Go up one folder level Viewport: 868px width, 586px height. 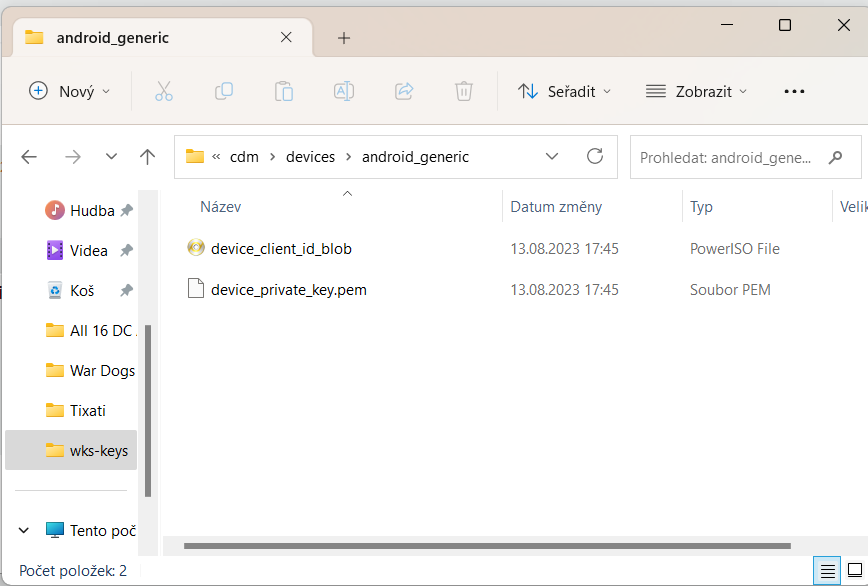click(x=148, y=156)
